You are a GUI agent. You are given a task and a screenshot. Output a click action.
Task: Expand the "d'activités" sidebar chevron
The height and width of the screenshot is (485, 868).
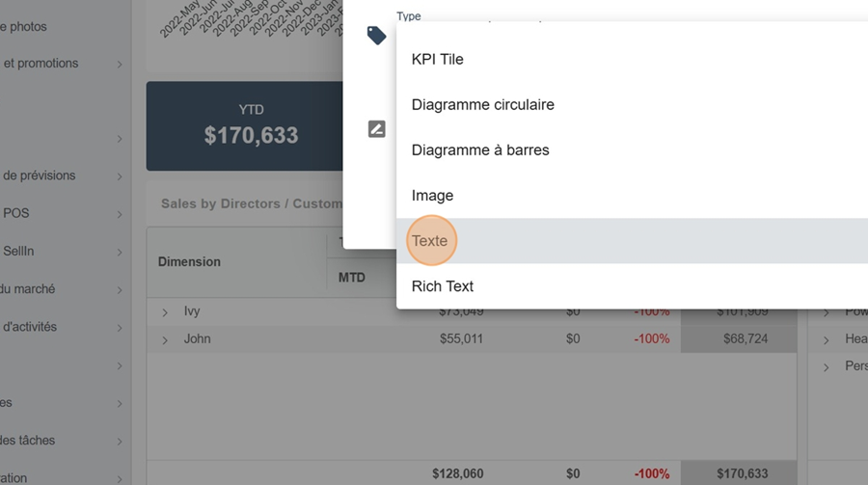click(120, 328)
